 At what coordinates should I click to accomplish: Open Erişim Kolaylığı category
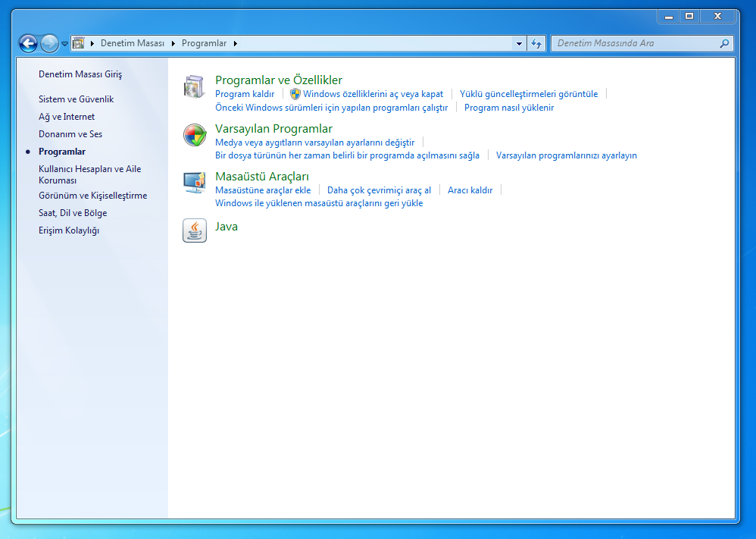(x=69, y=230)
